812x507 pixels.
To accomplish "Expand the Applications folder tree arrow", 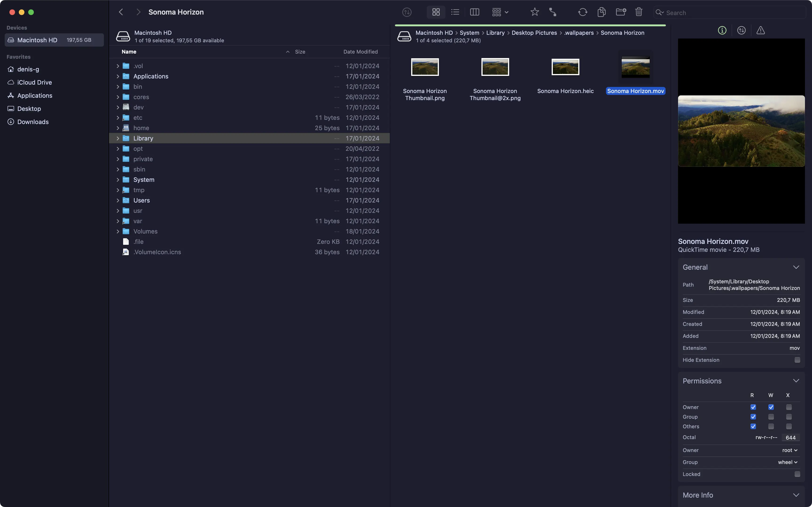I will pyautogui.click(x=118, y=76).
